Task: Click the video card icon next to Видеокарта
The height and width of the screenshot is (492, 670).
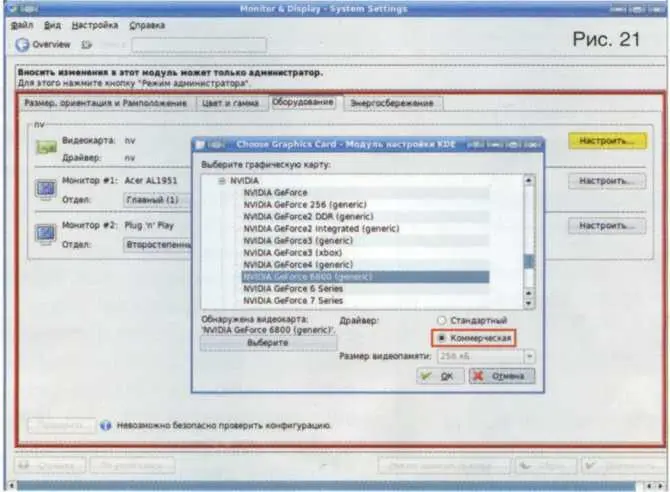Action: (46, 147)
